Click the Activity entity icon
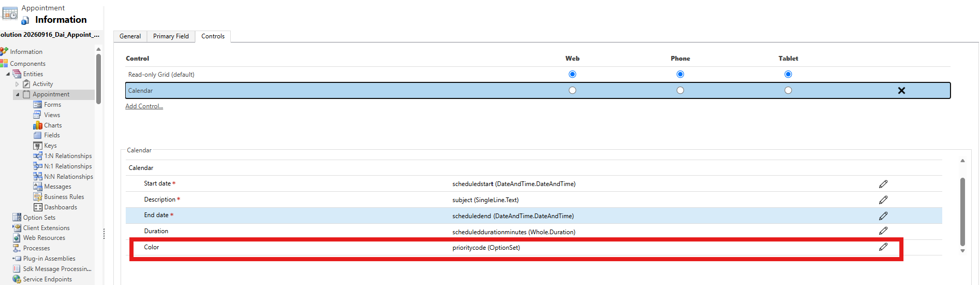 (27, 84)
